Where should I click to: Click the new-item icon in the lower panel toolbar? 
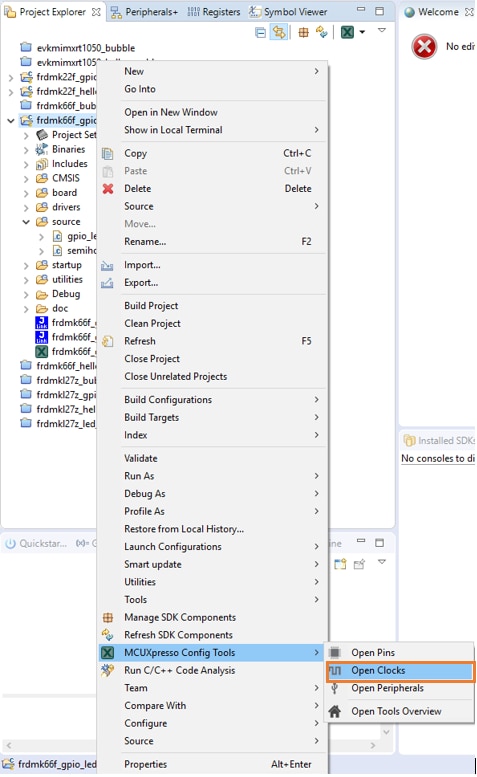[x=340, y=564]
